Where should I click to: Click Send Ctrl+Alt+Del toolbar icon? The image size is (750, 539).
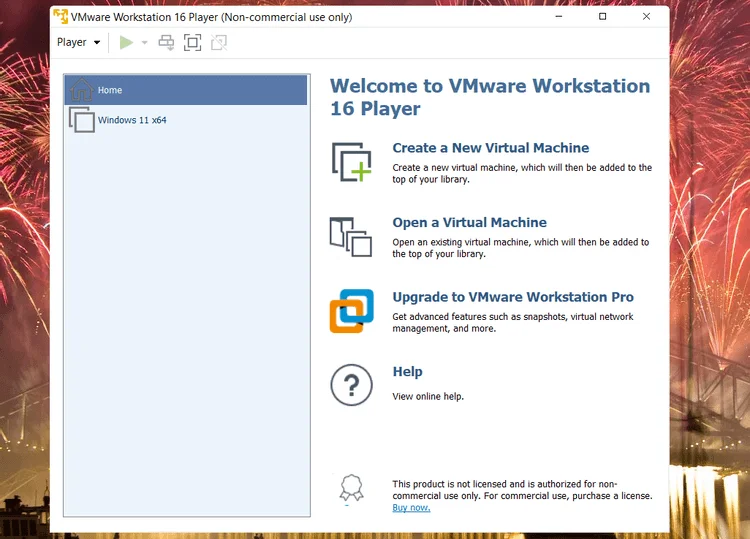click(x=166, y=43)
